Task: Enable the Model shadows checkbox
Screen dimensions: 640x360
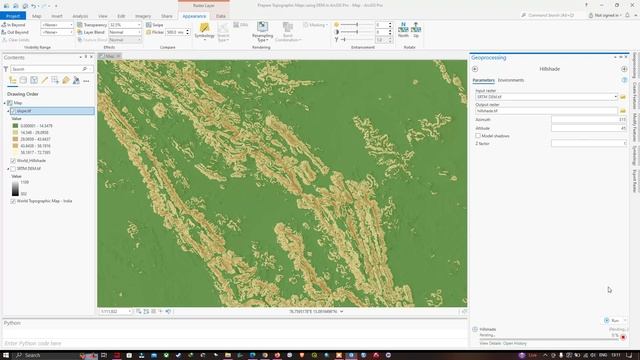Action: coord(478,136)
